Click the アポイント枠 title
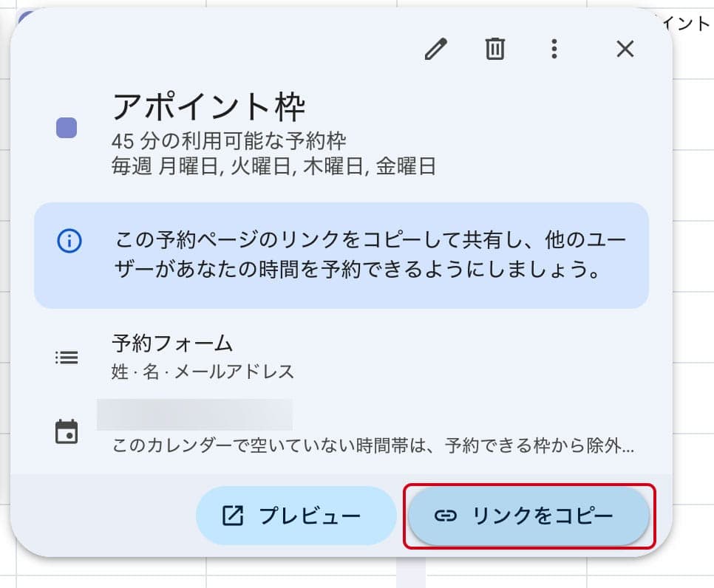The width and height of the screenshot is (714, 588). tap(208, 107)
